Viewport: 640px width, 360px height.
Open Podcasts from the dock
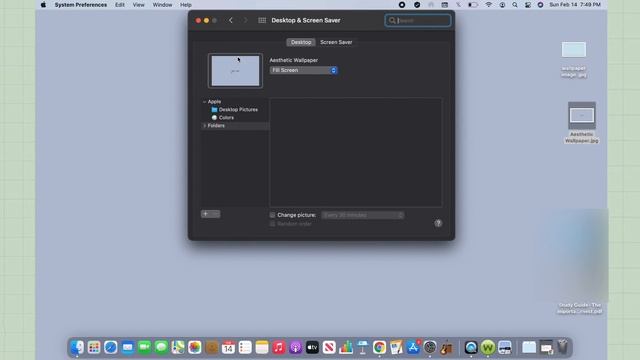pyautogui.click(x=296, y=347)
